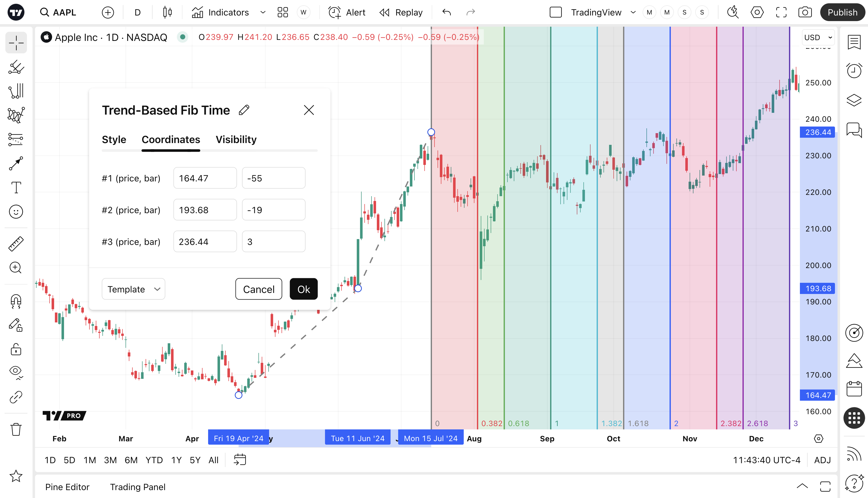Viewport: 868px width, 498px height.
Task: Toggle hide all drawings eye icon
Action: point(16,371)
